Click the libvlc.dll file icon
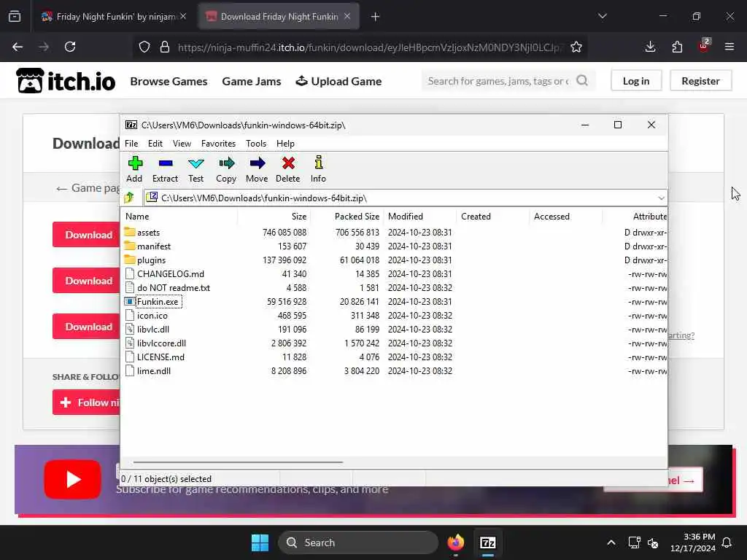Viewport: 747px width, 560px height. (130, 329)
